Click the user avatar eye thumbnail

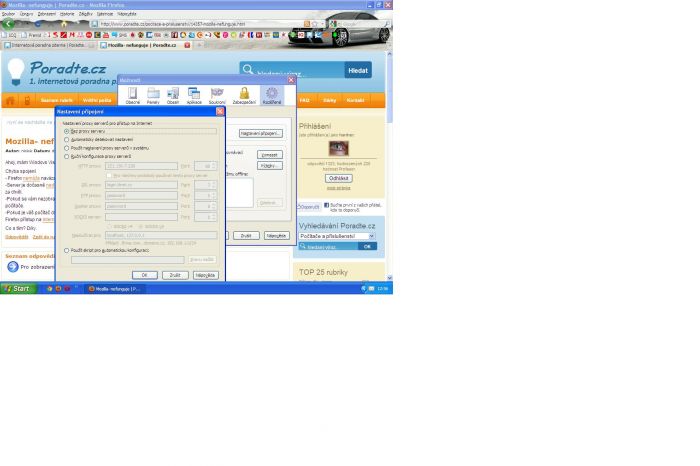pyautogui.click(x=338, y=148)
